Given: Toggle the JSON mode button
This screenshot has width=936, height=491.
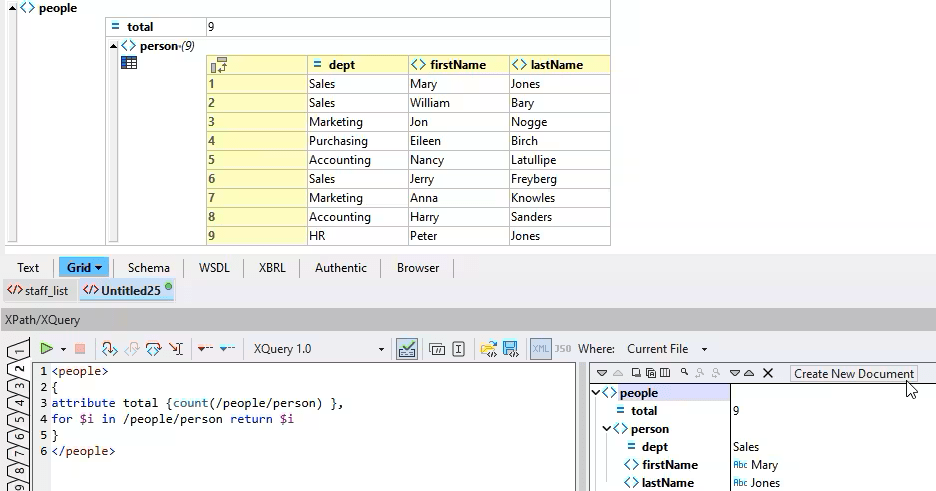Looking at the screenshot, I should pyautogui.click(x=562, y=349).
